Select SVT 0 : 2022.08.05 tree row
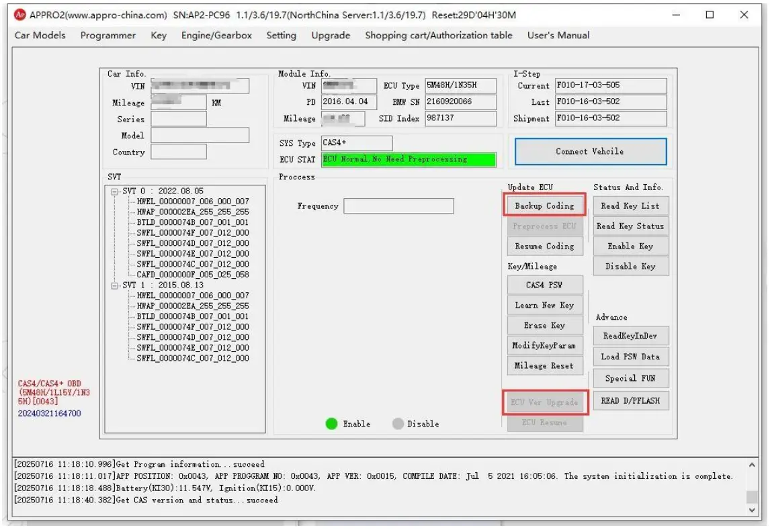The image size is (770, 532). coord(163,191)
